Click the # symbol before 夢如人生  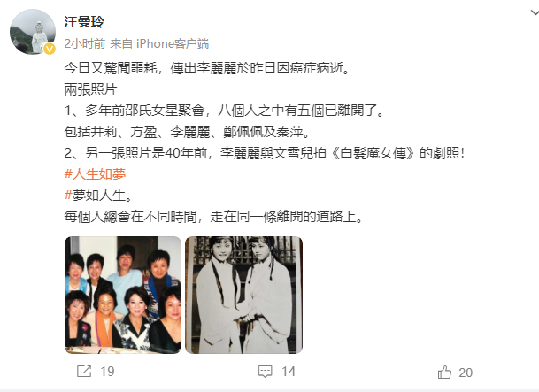click(68, 196)
